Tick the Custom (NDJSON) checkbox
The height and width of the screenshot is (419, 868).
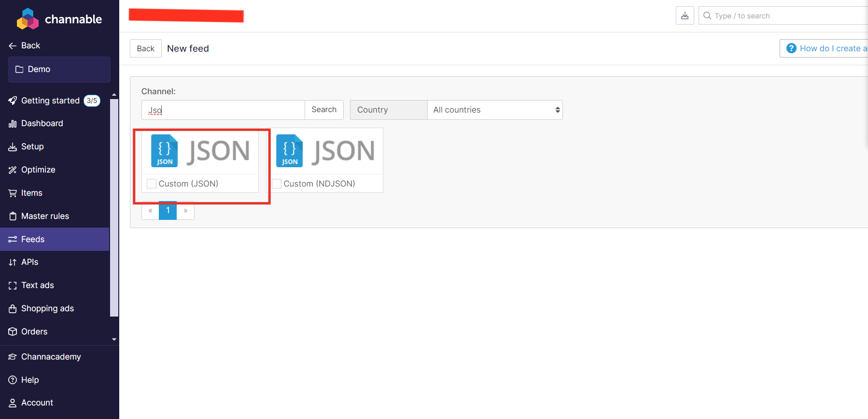pyautogui.click(x=277, y=184)
